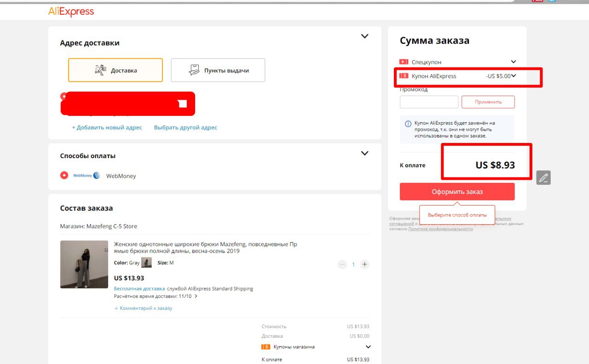This screenshot has height=364, width=589.
Task: Click the Сумма заказа heading
Action: (434, 40)
